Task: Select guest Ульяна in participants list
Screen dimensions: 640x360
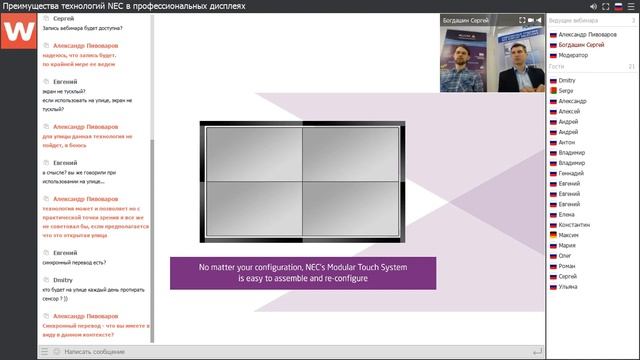Action: [568, 287]
